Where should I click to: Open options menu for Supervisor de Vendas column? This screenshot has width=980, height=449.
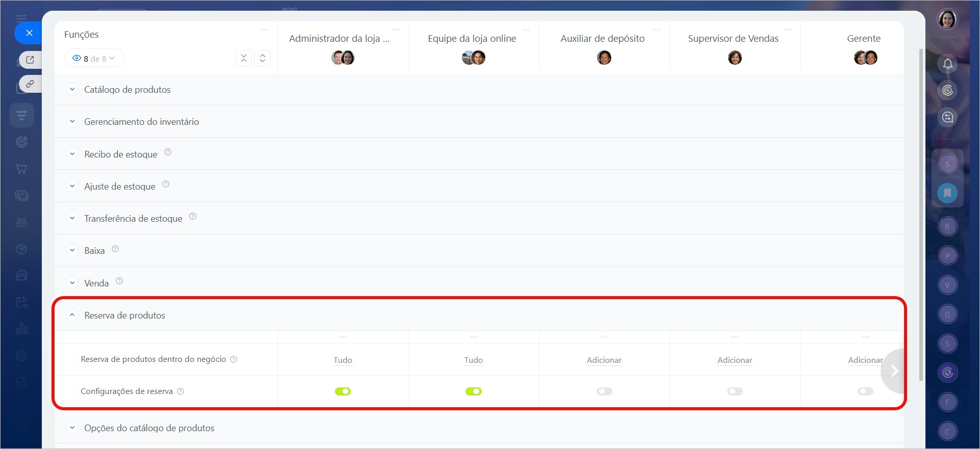pos(788,30)
